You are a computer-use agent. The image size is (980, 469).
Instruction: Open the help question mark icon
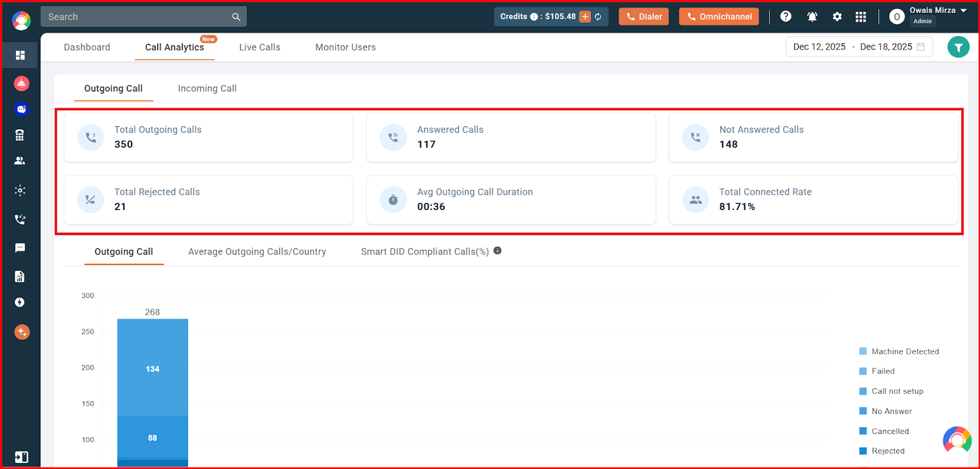(786, 17)
